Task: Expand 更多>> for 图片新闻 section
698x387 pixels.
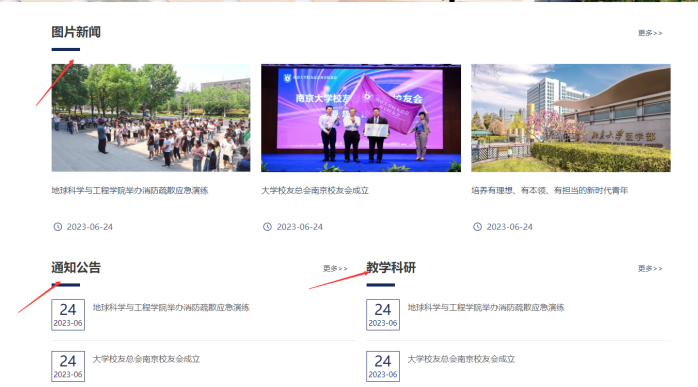Action: (650, 33)
